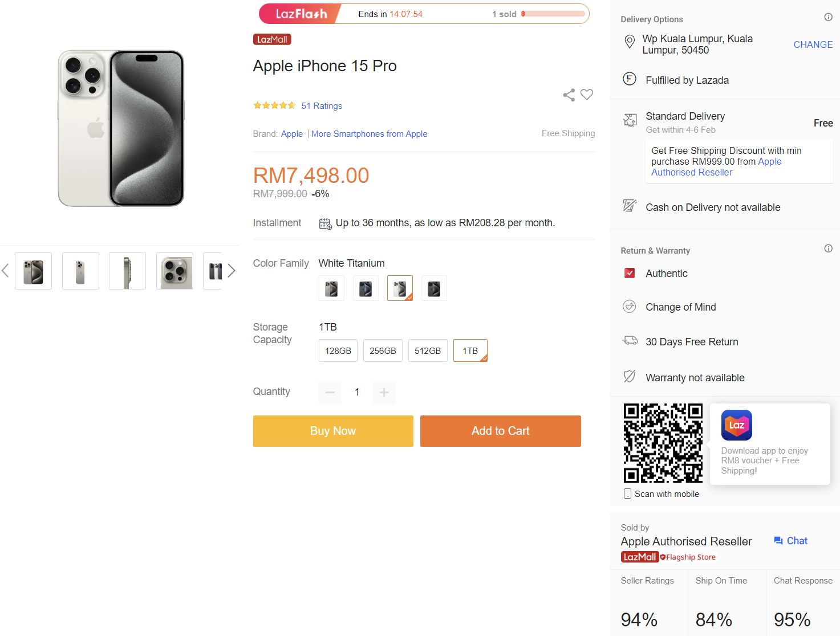Select the 256GB storage option
The width and height of the screenshot is (840, 636).
(382, 350)
